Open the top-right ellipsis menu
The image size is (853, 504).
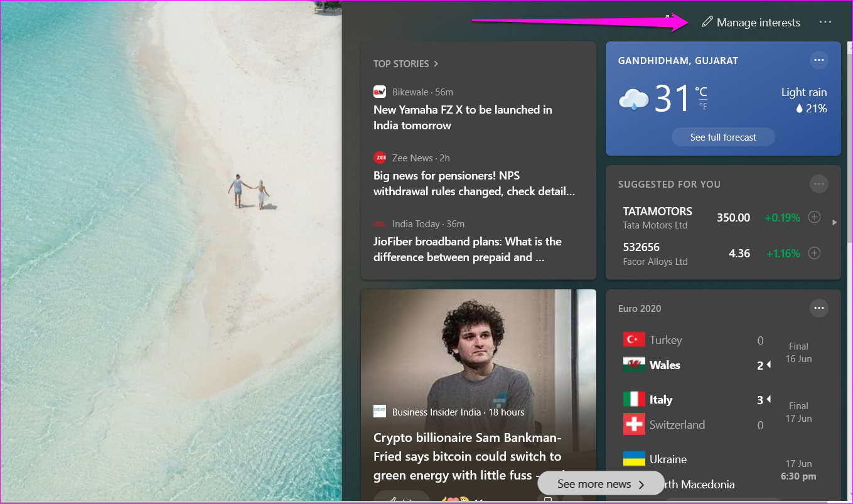point(825,22)
